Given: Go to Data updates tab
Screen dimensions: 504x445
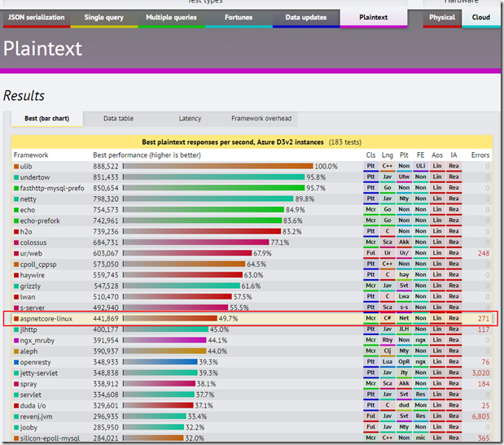Looking at the screenshot, I should (306, 18).
